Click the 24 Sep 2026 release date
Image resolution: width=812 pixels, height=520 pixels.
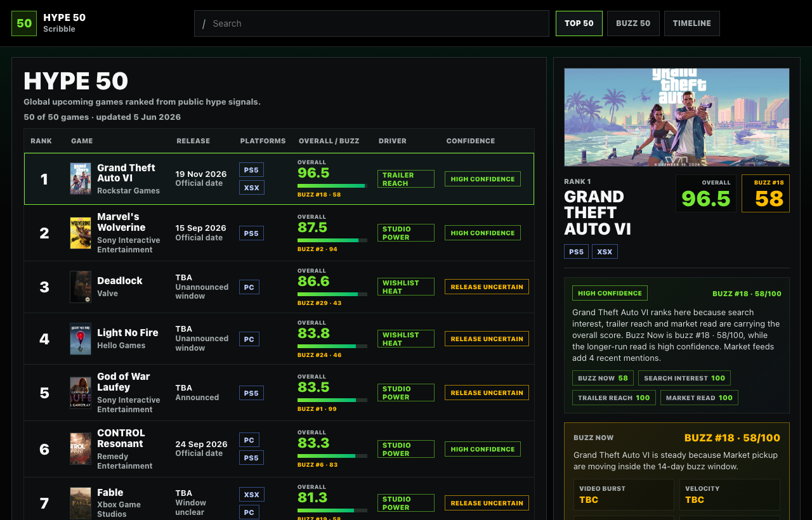click(x=201, y=444)
